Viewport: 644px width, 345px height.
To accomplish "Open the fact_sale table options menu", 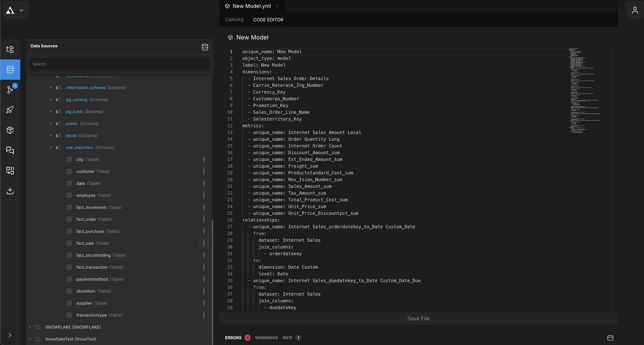I will [204, 243].
